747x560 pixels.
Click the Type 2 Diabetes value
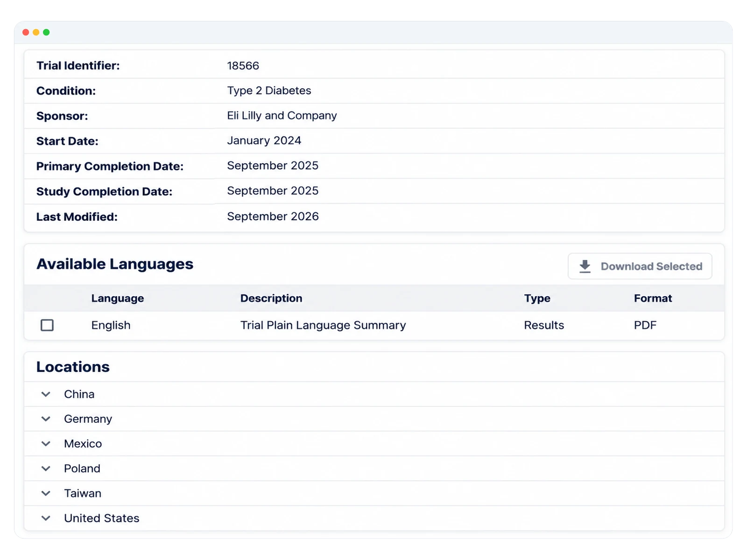tap(269, 91)
